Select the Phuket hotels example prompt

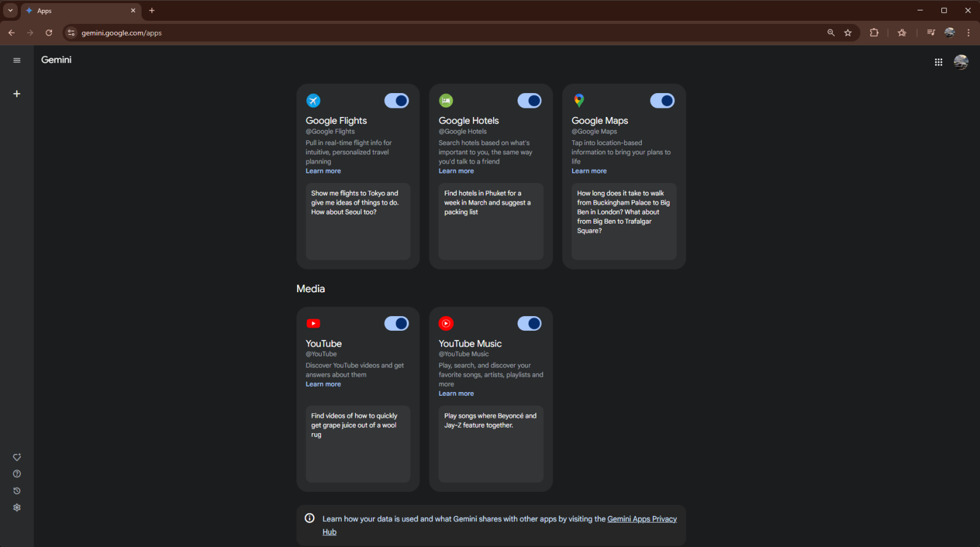point(491,221)
